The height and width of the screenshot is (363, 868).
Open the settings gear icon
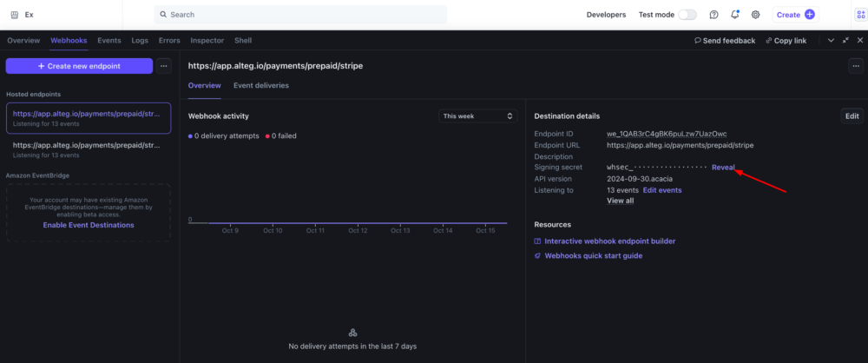pyautogui.click(x=756, y=15)
